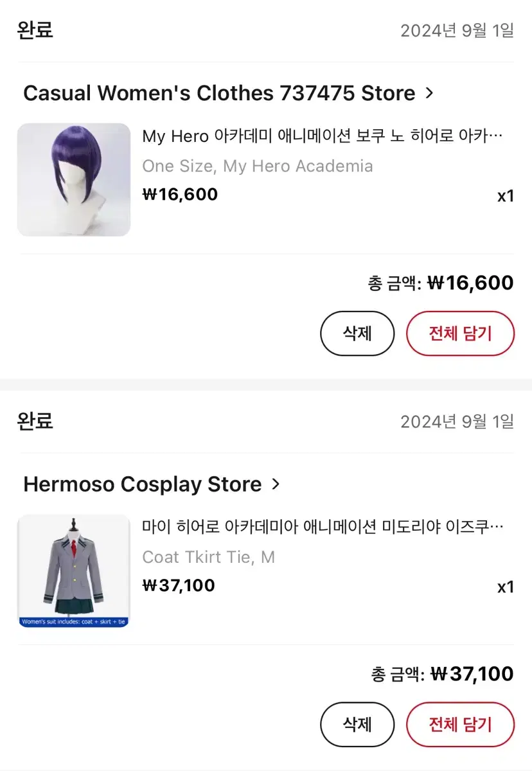Viewport: 532px width, 771px height.
Task: Open Casual Women's Clothes 737475 Store name
Action: (x=219, y=93)
